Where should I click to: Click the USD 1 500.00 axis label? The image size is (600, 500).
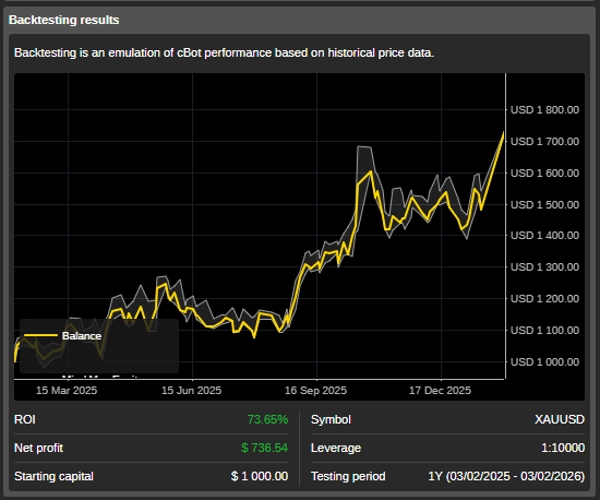tap(545, 205)
